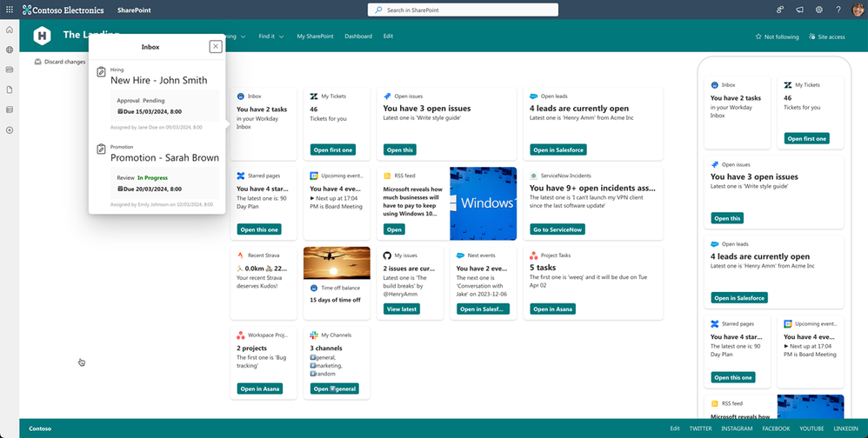Click Open in Salesf... on Next events card

pos(483,309)
